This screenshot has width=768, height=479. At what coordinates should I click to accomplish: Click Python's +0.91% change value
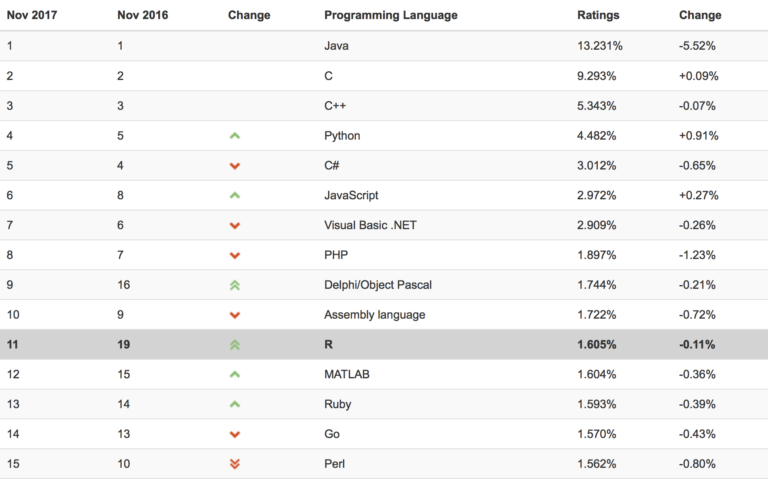[x=698, y=136]
